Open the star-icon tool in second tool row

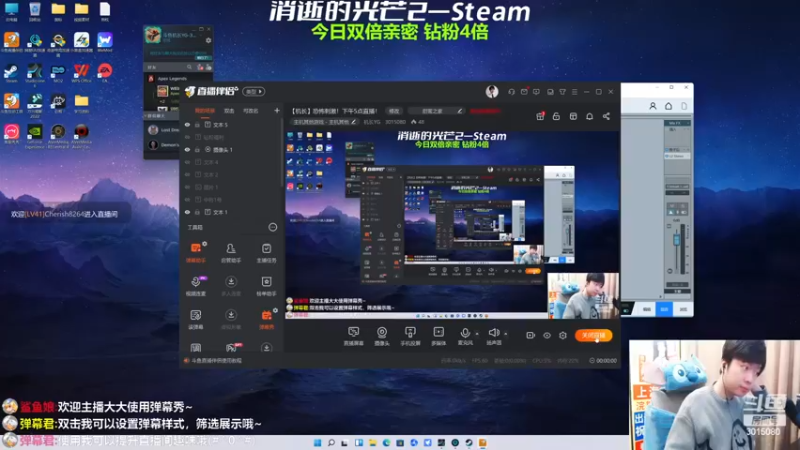click(x=266, y=286)
